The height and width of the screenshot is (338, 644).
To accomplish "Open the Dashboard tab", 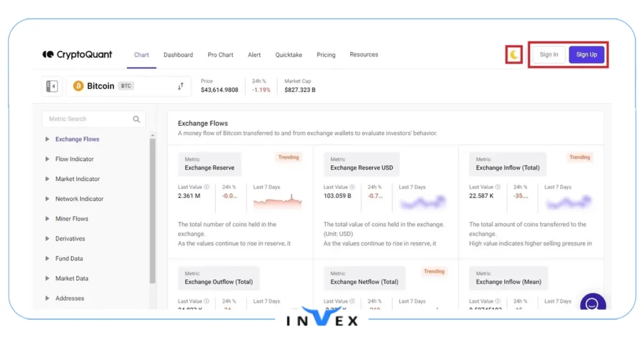I will 178,55.
